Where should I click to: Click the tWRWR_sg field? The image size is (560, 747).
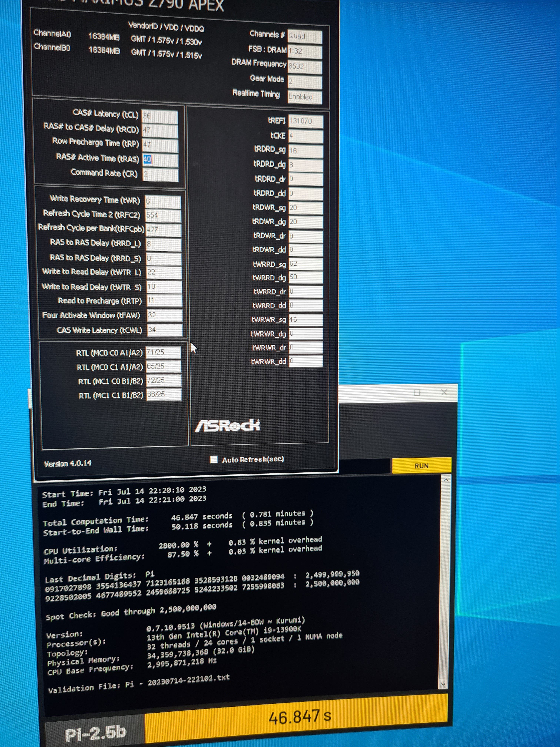click(306, 320)
